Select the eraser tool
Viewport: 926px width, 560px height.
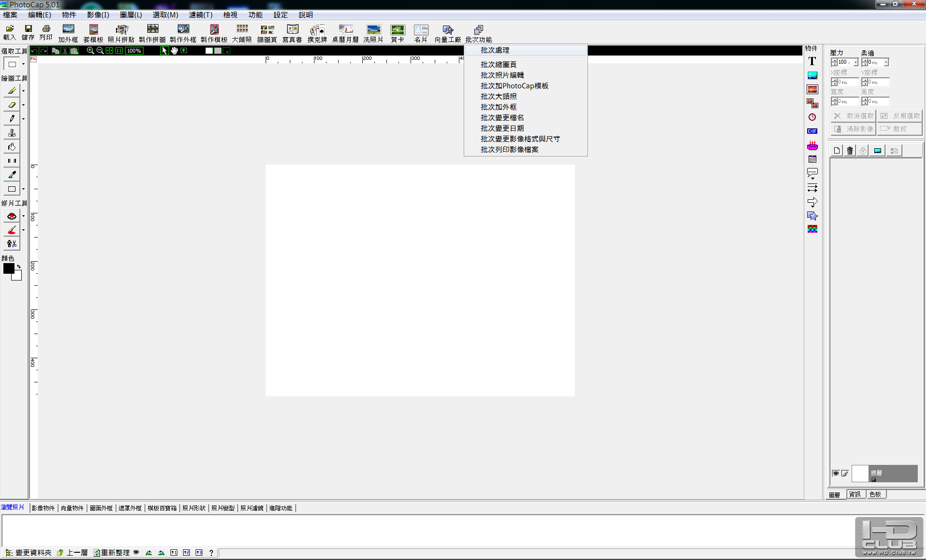tap(12, 104)
